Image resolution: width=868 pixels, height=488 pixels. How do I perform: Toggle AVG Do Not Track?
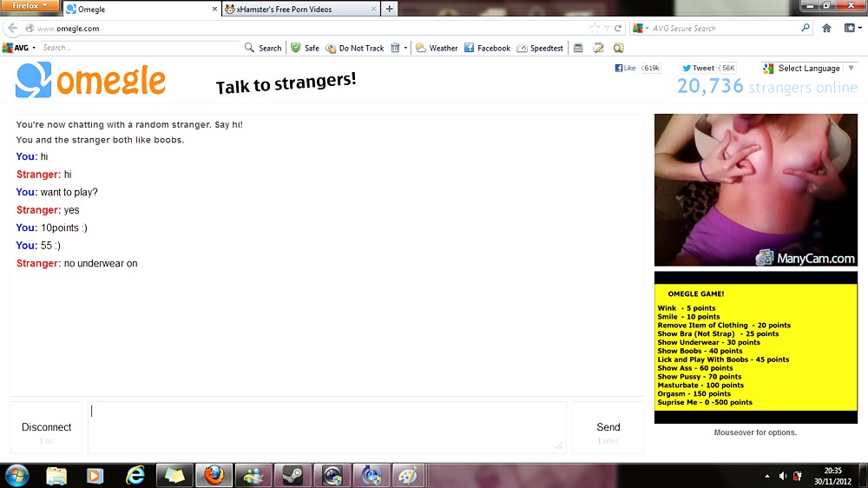coord(355,48)
